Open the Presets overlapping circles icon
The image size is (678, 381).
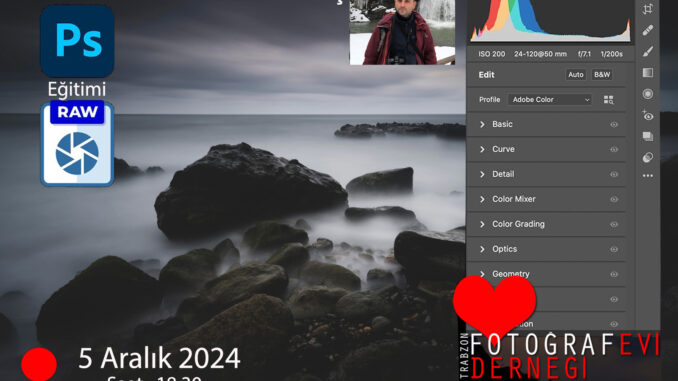click(647, 157)
